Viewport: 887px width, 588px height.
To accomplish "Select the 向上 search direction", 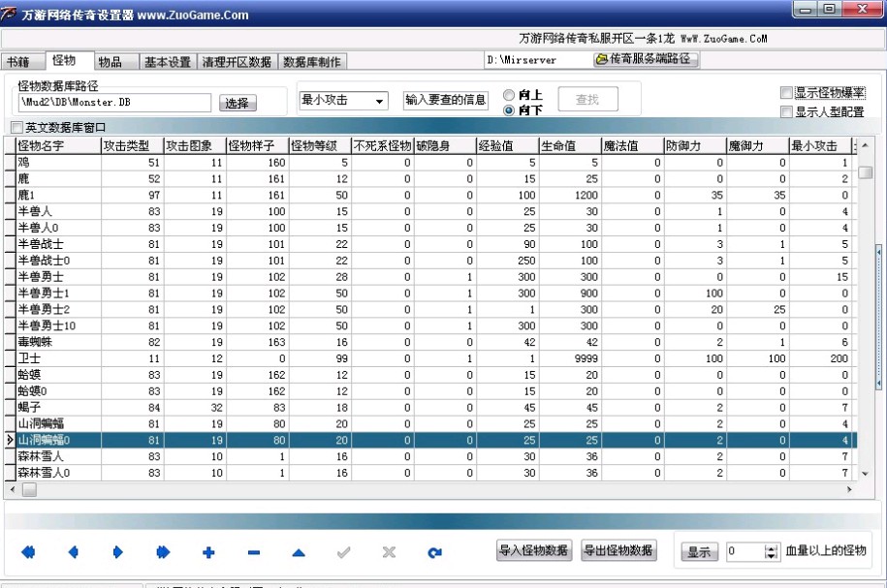I will 508,95.
